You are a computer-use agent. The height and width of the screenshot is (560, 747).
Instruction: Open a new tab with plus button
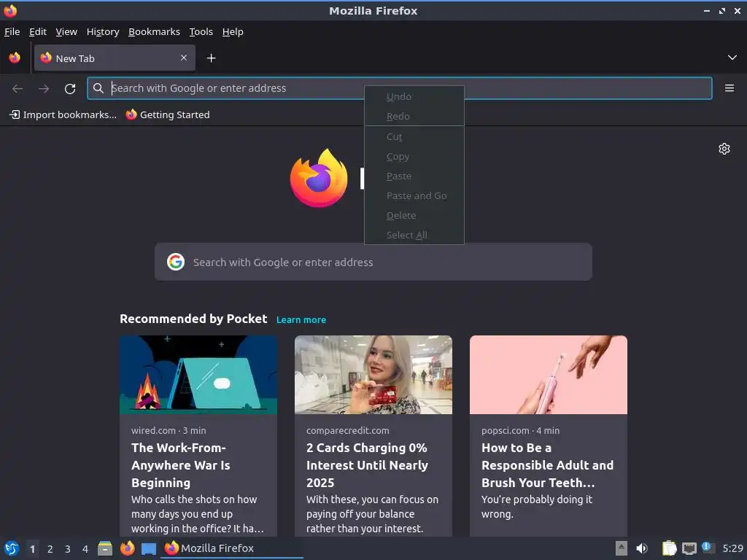click(211, 58)
